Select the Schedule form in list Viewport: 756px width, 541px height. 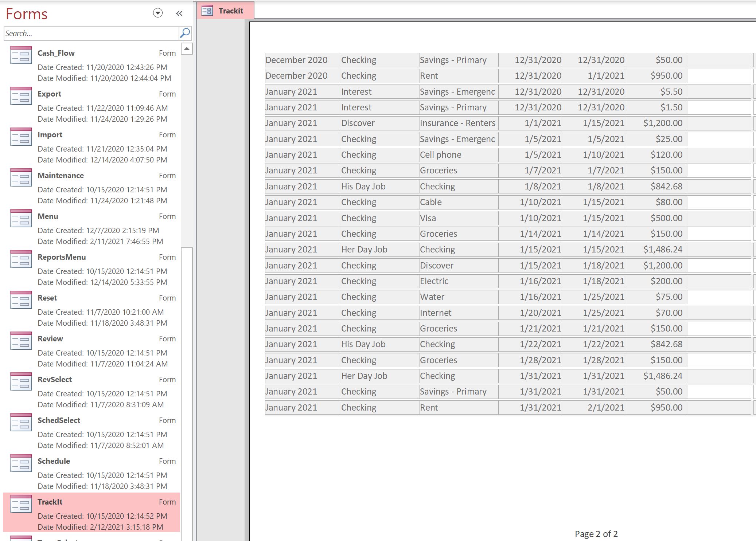(x=91, y=472)
